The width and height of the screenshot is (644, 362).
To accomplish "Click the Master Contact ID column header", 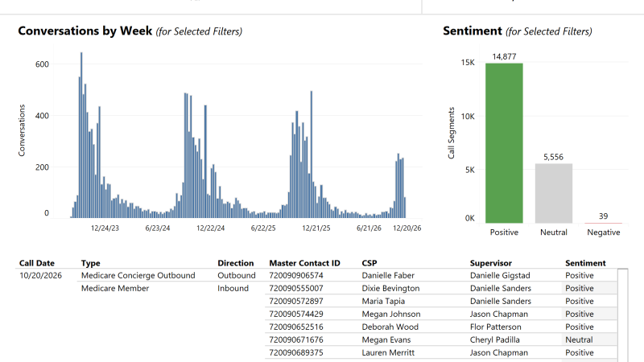I will 304,263.
